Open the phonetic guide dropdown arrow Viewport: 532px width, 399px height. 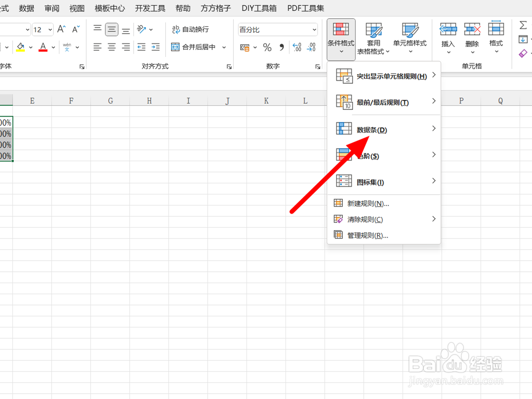(77, 47)
